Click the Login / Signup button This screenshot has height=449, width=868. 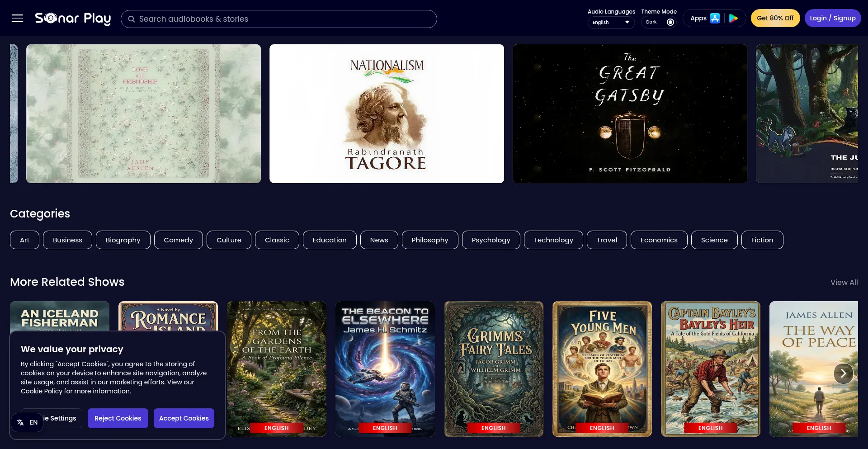833,18
